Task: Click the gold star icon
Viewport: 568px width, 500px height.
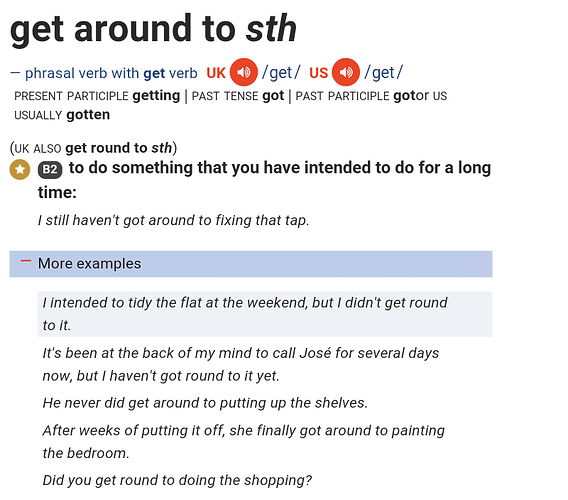Action: tap(20, 169)
